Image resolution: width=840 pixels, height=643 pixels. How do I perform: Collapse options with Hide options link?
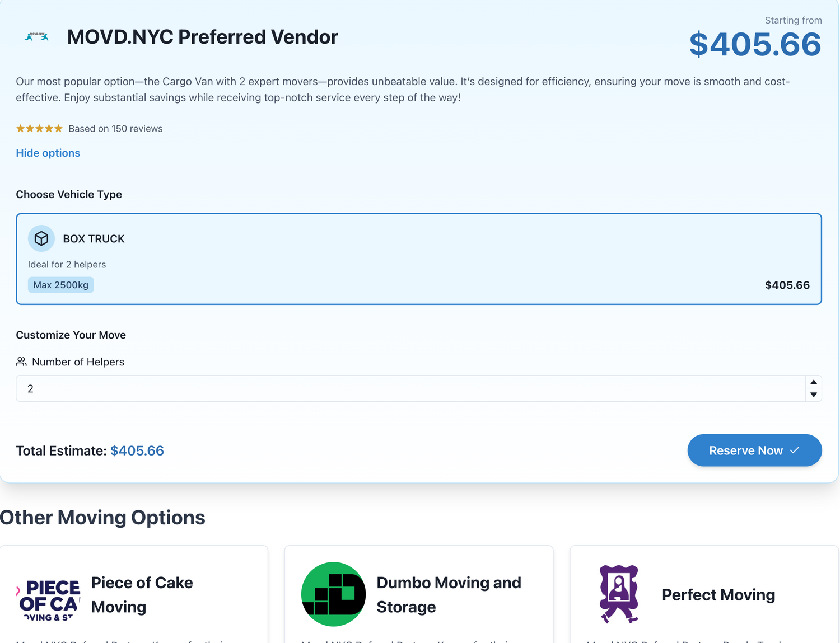(48, 153)
